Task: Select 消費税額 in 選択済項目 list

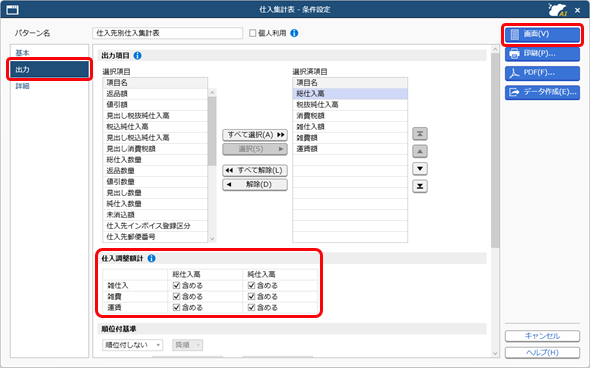Action: coord(350,116)
